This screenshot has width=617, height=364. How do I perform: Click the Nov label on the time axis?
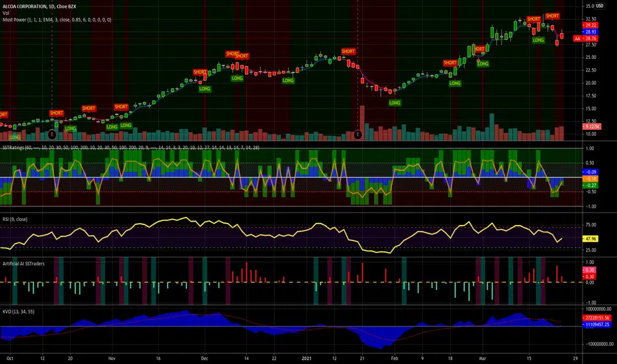[112, 359]
